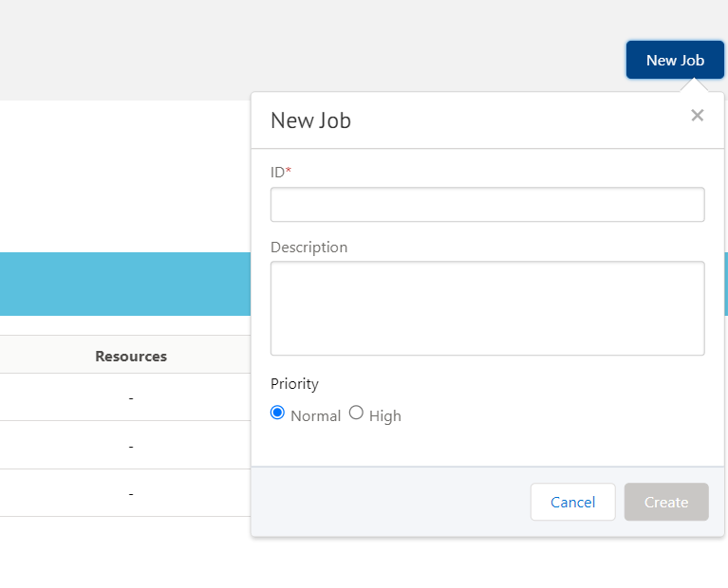Click the red required asterisk beside ID
This screenshot has height=588, width=728.
coord(289,171)
